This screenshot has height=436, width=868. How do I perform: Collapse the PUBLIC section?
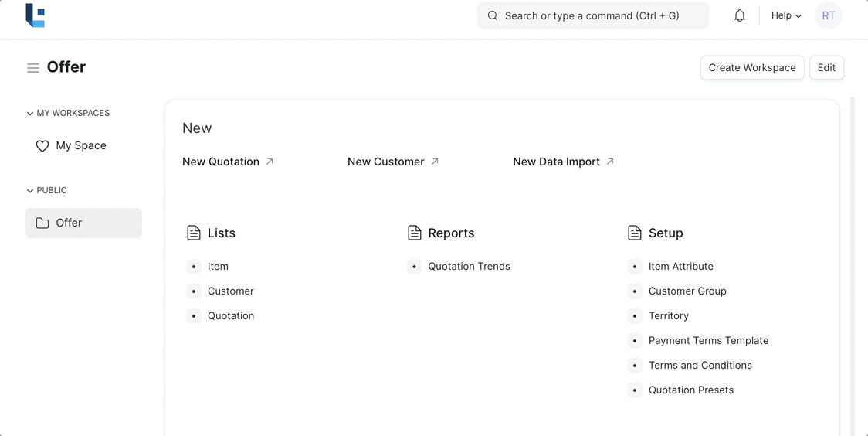click(x=30, y=191)
